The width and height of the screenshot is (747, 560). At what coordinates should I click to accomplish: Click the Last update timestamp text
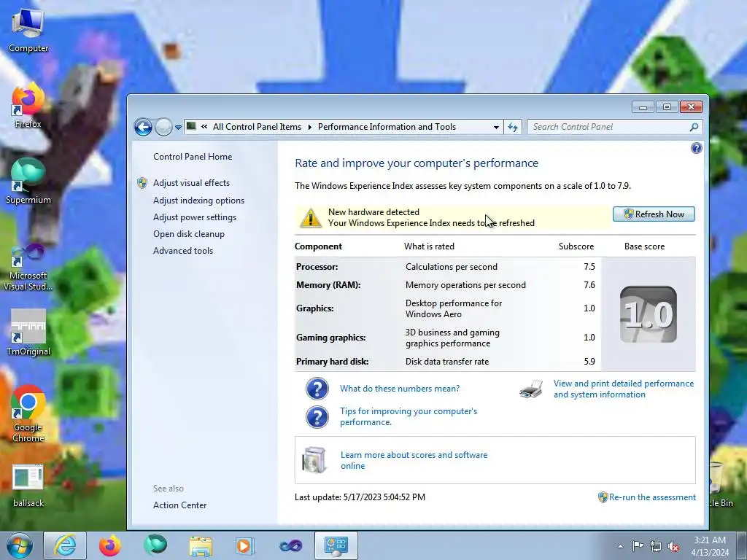360,497
